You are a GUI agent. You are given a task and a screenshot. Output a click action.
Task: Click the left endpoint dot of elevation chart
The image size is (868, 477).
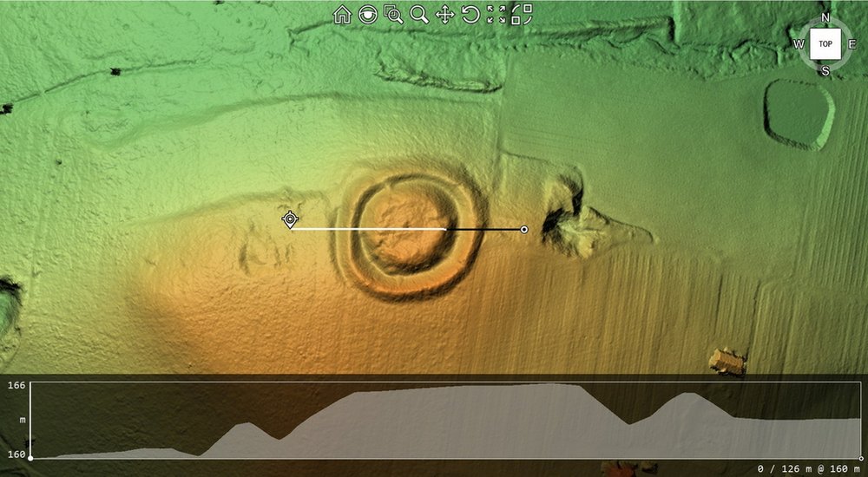tap(30, 458)
